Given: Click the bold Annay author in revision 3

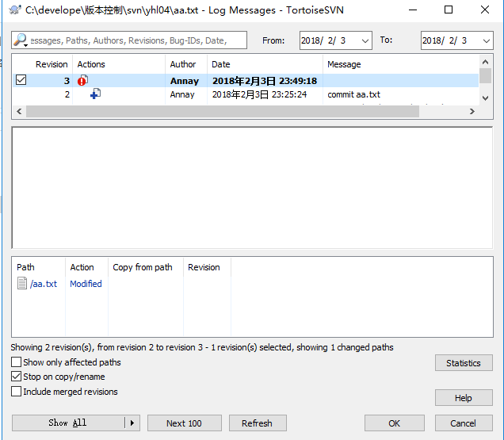Looking at the screenshot, I should click(185, 81).
